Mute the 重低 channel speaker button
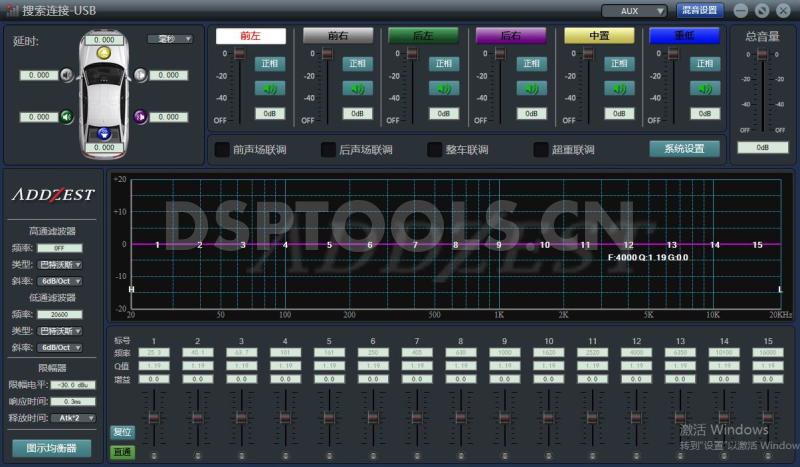This screenshot has width=800, height=467. 706,88
